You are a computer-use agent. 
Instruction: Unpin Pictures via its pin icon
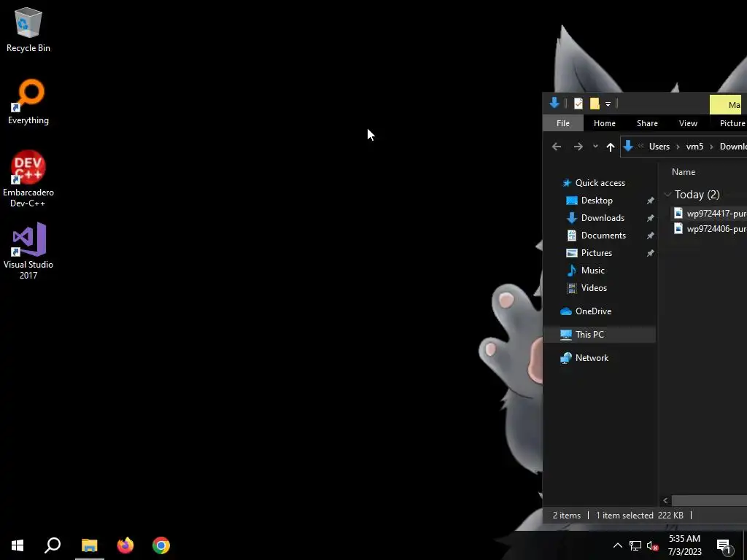click(x=650, y=253)
